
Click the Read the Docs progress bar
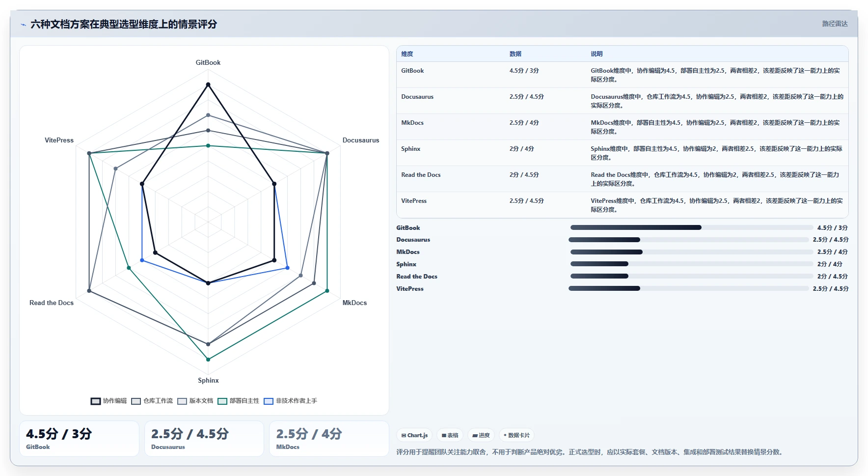pyautogui.click(x=692, y=276)
